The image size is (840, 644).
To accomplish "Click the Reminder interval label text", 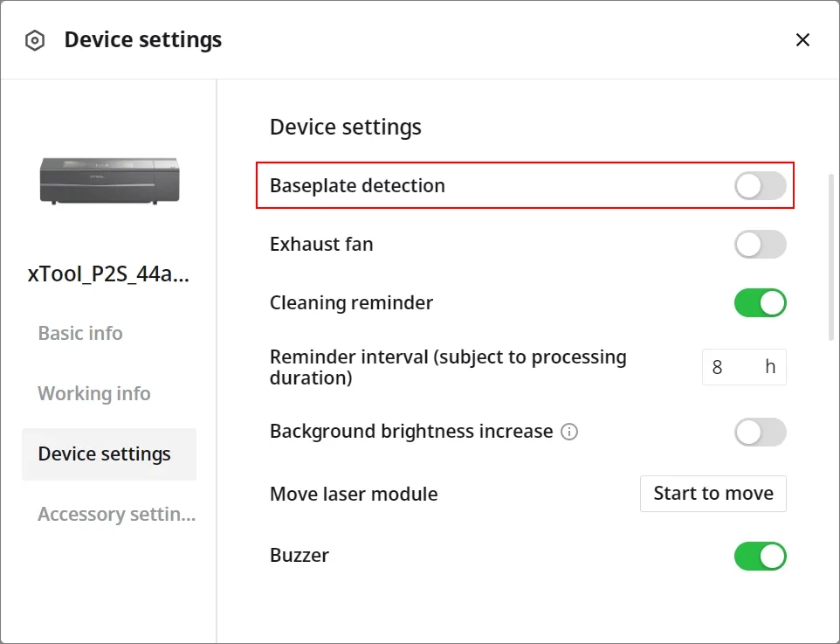I will [448, 367].
